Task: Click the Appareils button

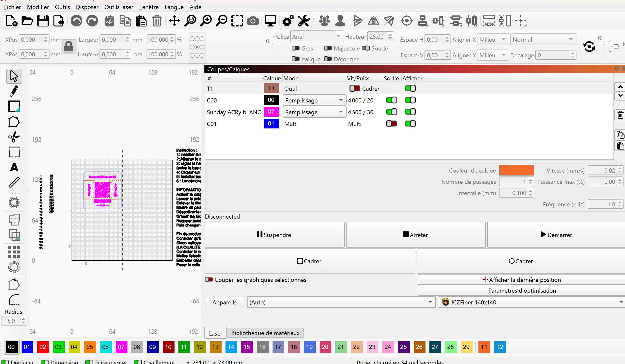Action: pos(224,302)
